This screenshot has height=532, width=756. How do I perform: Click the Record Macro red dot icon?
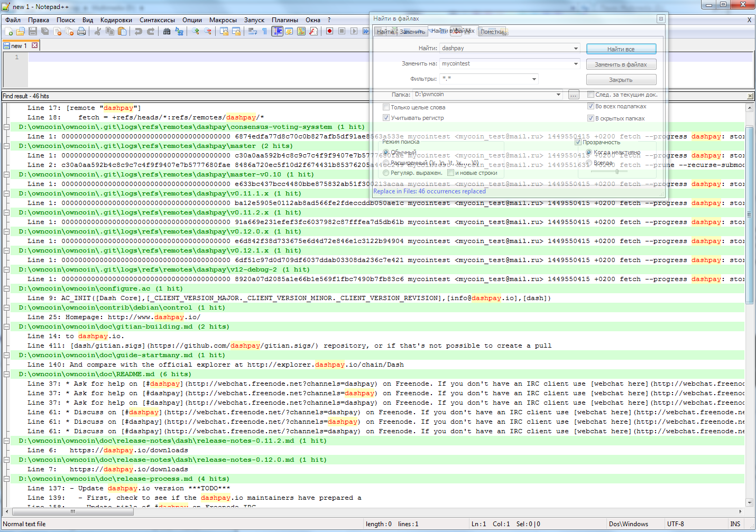pos(330,32)
